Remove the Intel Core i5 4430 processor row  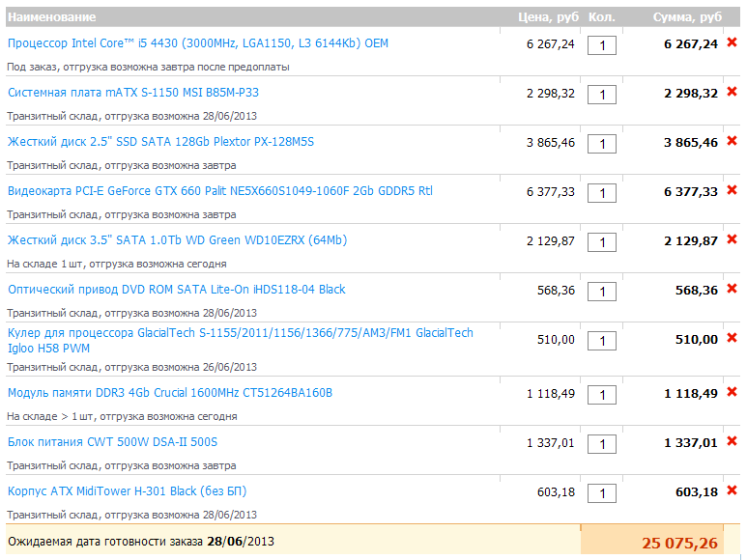point(732,43)
